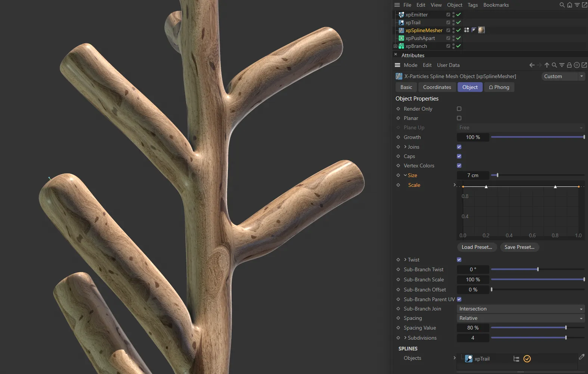Click the Sub-Branch Twist slider handle
588x374 pixels.
538,269
